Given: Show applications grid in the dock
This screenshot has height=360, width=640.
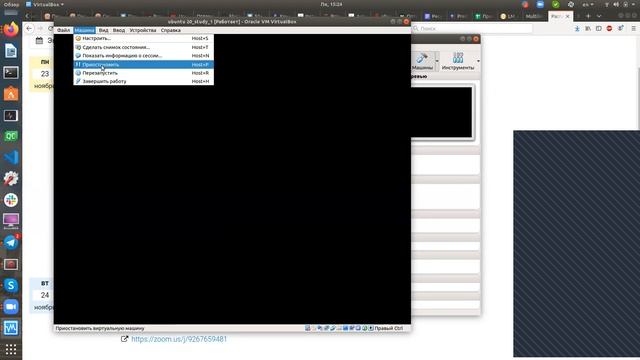Looking at the screenshot, I should pos(11,349).
